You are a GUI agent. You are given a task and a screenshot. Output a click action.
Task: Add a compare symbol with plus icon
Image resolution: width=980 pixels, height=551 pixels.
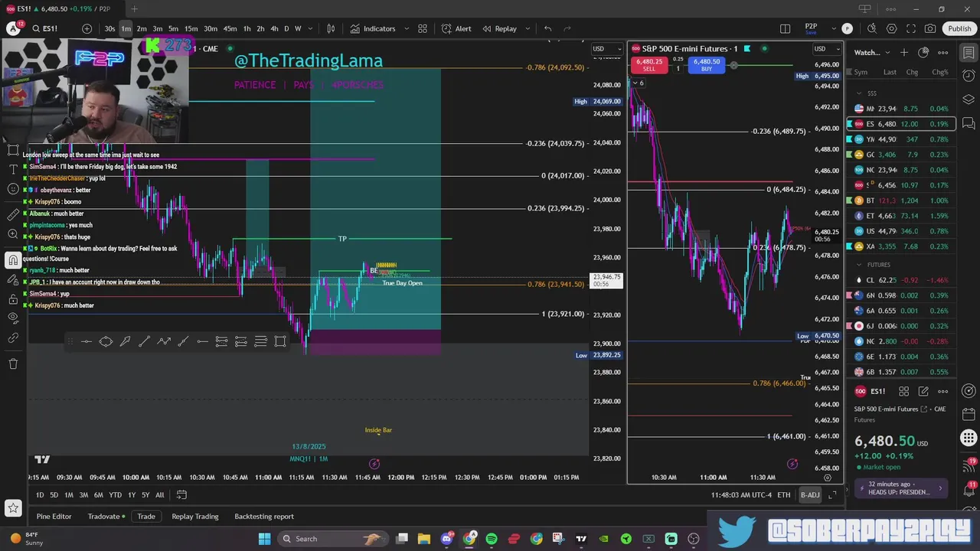point(87,28)
